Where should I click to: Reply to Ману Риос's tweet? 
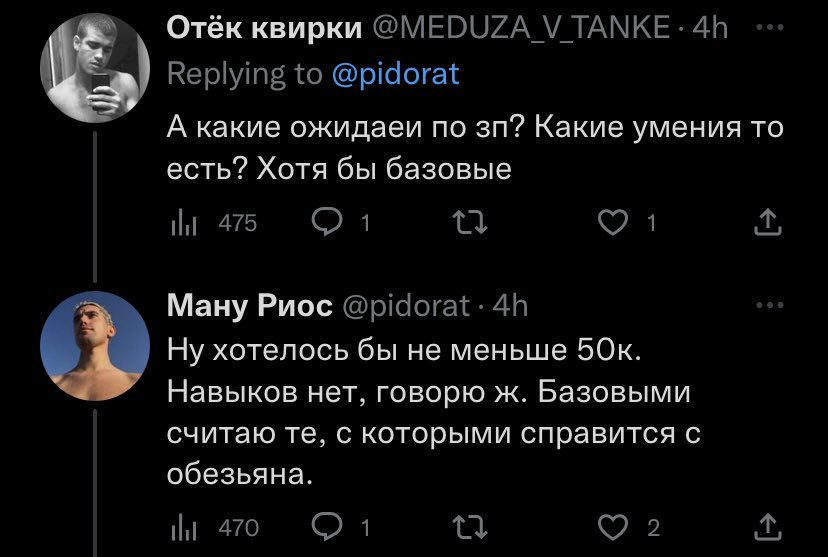(327, 527)
